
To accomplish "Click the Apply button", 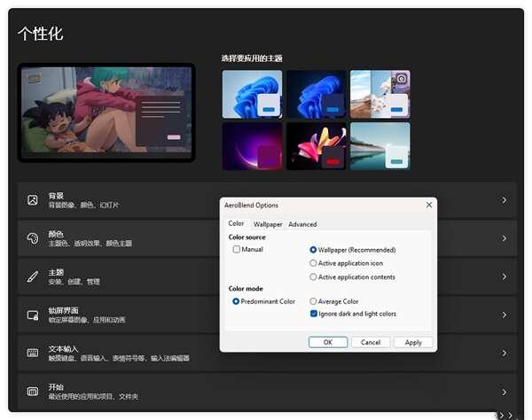I will [x=413, y=342].
